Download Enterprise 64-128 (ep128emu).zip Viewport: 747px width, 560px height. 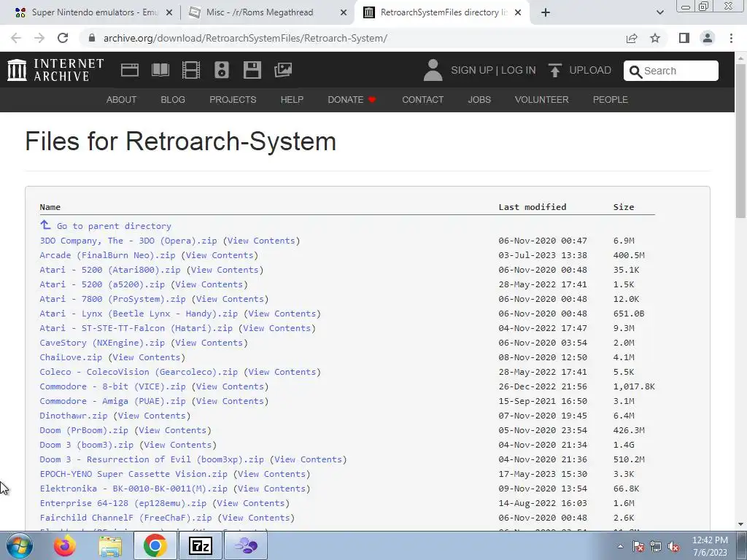pyautogui.click(x=123, y=503)
